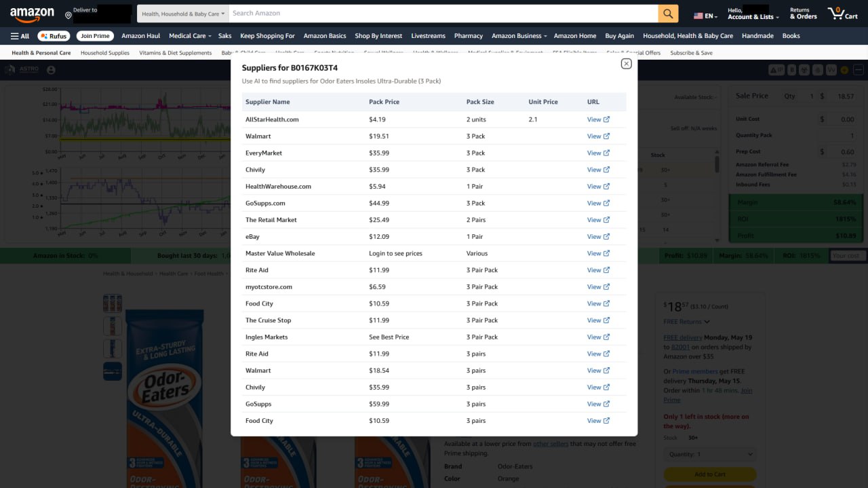
Task: Click Add to Cart button
Action: click(x=710, y=474)
